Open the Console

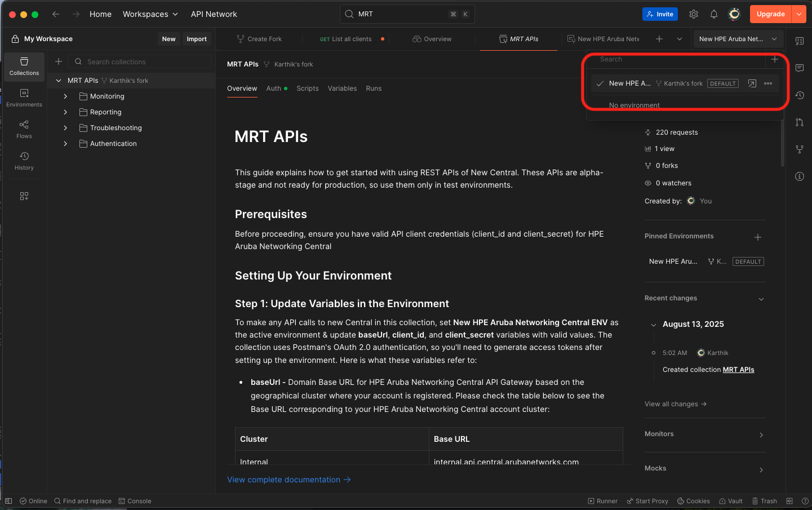click(135, 501)
